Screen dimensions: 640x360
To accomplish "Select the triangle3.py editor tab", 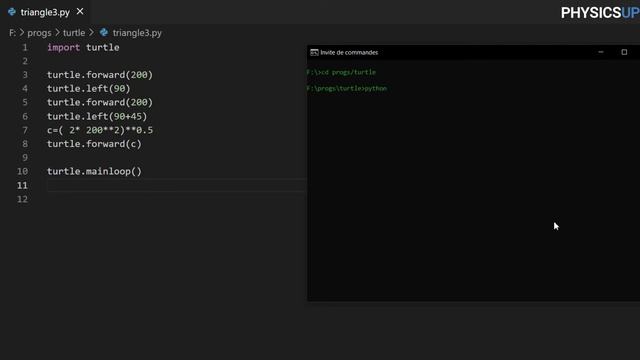I will 45,12.
